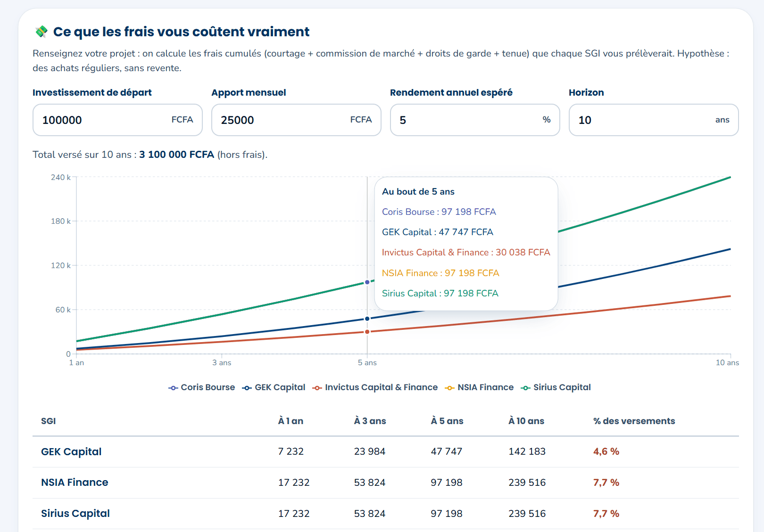The width and height of the screenshot is (764, 532).
Task: Select Sirius Capital's 7,7 % value
Action: [606, 514]
